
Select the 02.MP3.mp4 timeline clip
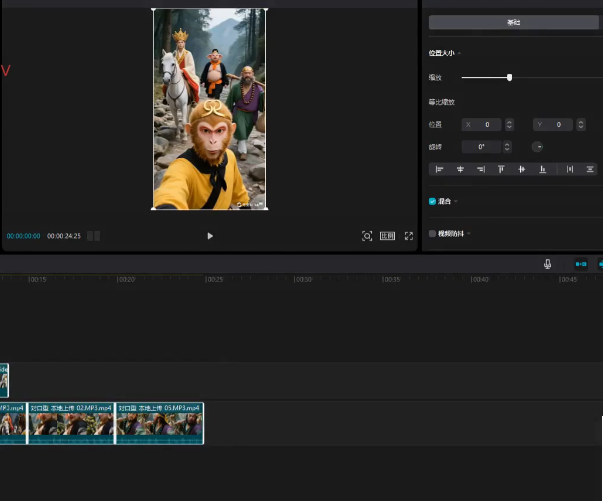71,423
